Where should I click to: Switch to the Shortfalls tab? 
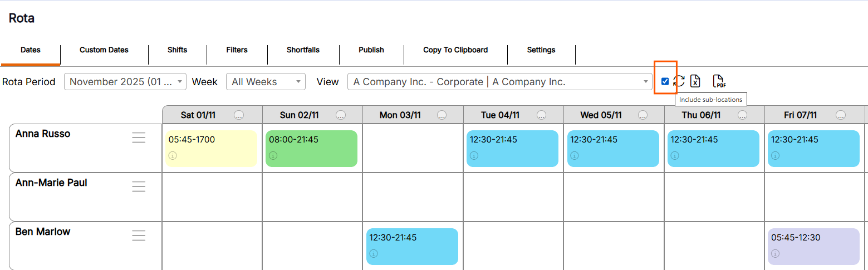coord(303,50)
